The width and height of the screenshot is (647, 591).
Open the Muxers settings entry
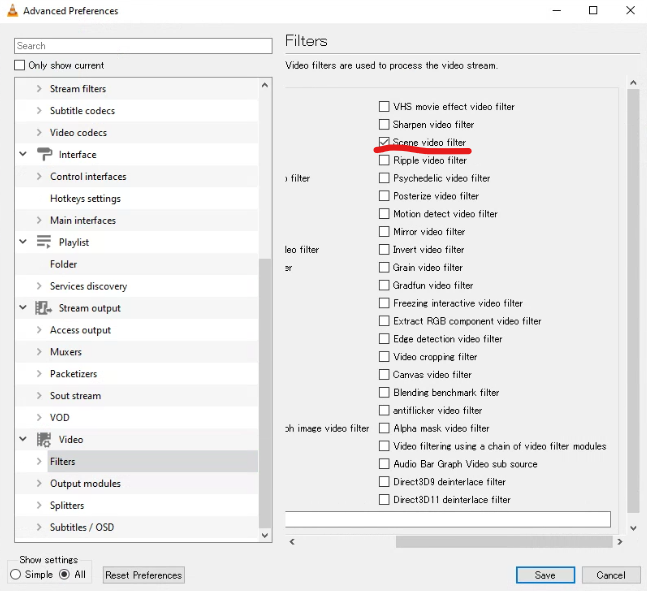pyautogui.click(x=66, y=352)
